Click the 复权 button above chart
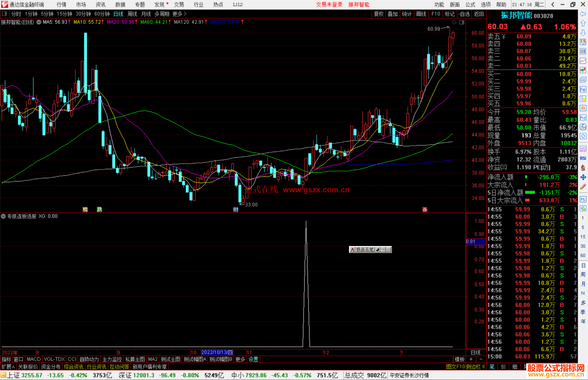Viewport: 588px width, 380px height. (x=378, y=14)
